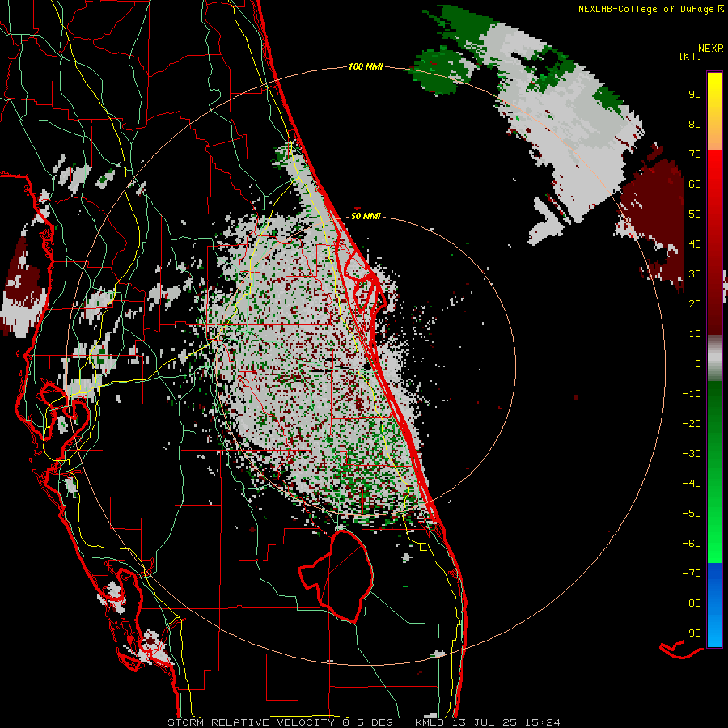Click the "STORM RELATIVE VELOCITY 0.5 DEG" caption

click(280, 722)
